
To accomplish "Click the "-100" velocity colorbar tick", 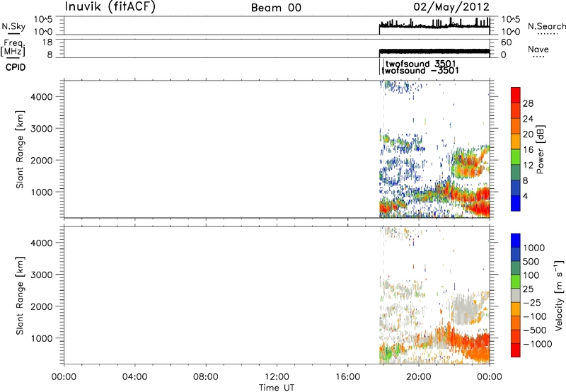I will tap(535, 316).
